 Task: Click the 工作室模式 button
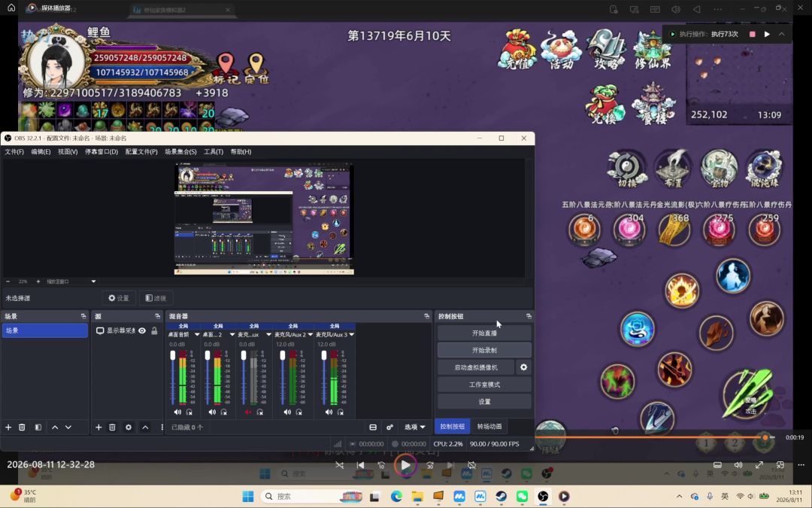(484, 385)
